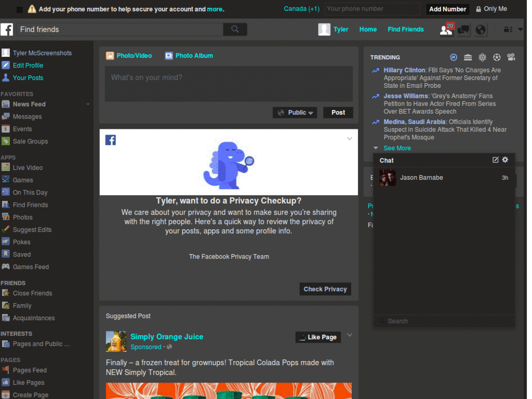Open the messages icon in top bar

point(463,30)
